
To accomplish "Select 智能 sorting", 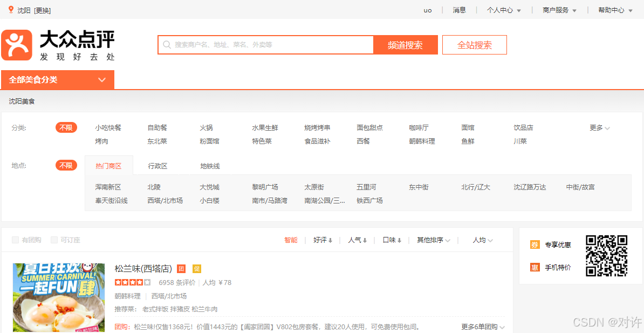I will coord(291,240).
